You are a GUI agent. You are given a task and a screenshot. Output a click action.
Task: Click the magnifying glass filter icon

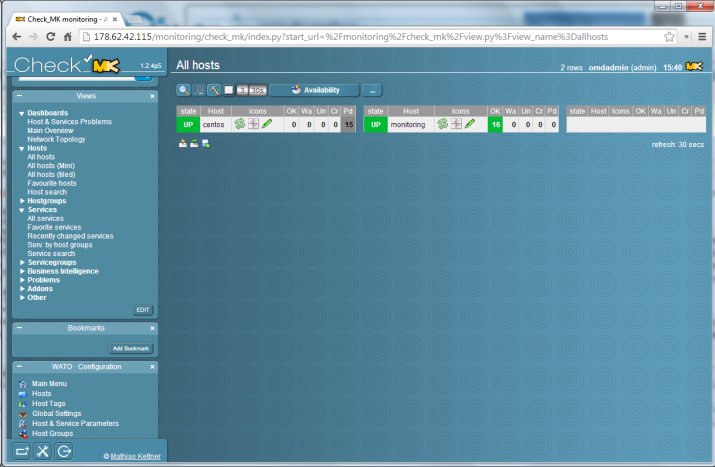point(183,90)
